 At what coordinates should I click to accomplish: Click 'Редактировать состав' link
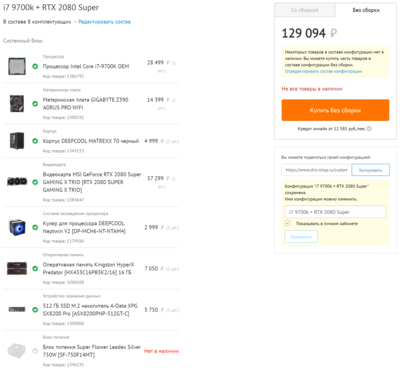point(104,22)
